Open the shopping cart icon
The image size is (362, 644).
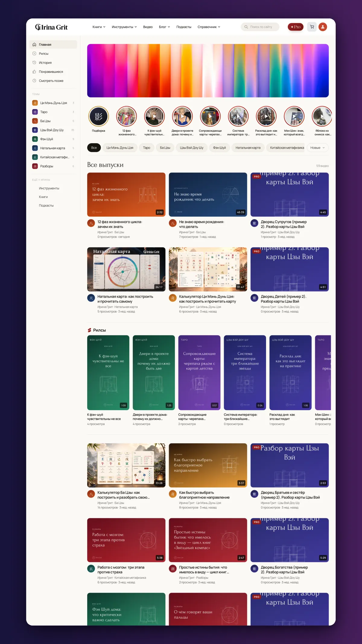pyautogui.click(x=312, y=27)
